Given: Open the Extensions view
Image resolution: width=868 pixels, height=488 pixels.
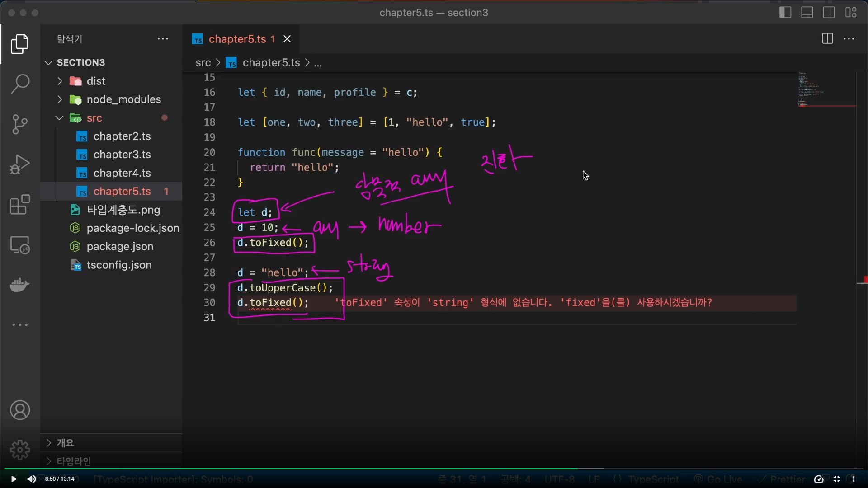Looking at the screenshot, I should (20, 205).
